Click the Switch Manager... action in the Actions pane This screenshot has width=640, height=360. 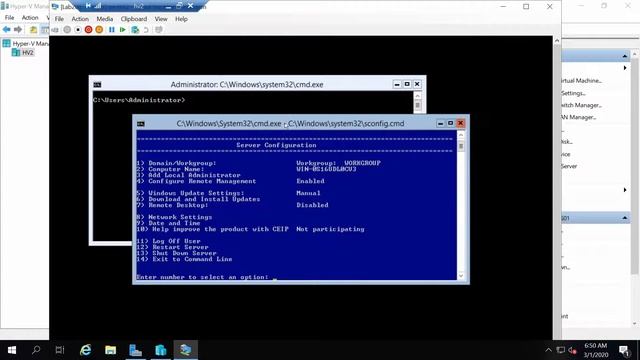tap(582, 105)
